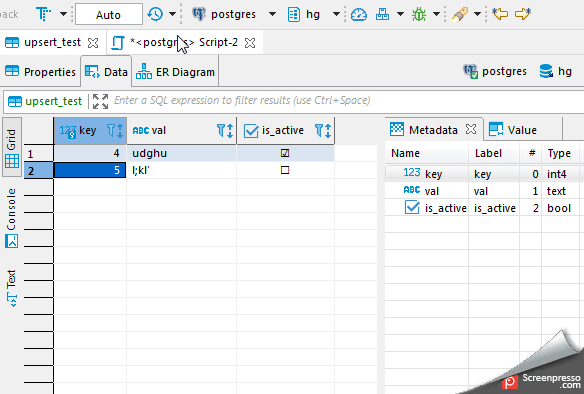Click the green debug bug icon

[x=419, y=15]
